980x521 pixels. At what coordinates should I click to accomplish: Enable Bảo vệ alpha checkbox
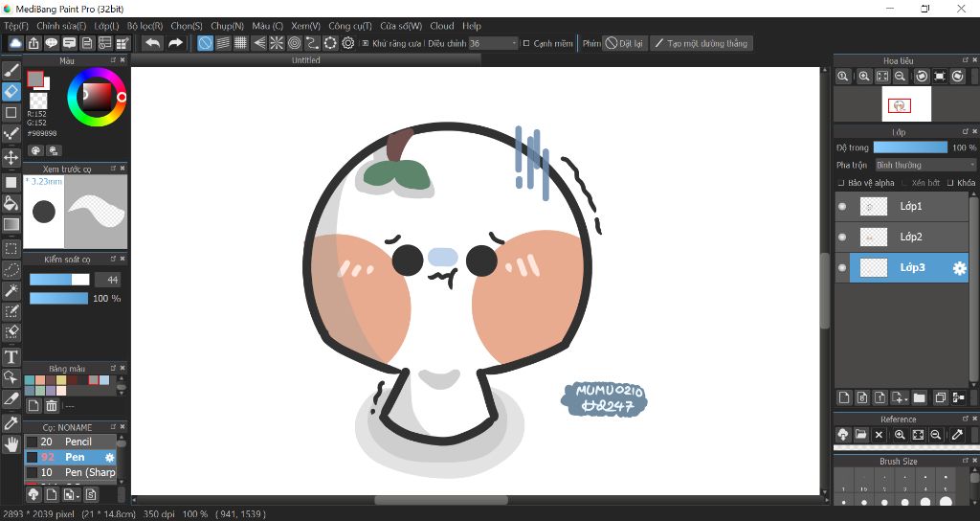point(841,183)
